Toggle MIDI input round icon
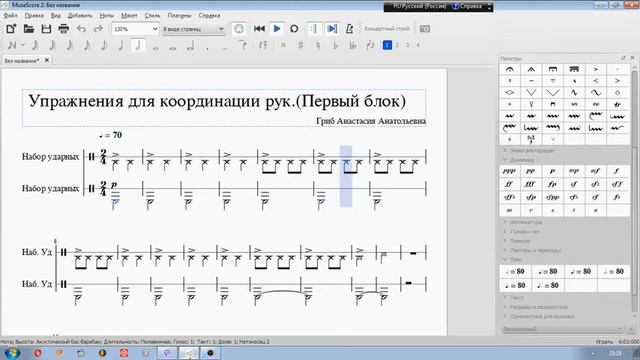The height and width of the screenshot is (360, 640). tap(239, 29)
